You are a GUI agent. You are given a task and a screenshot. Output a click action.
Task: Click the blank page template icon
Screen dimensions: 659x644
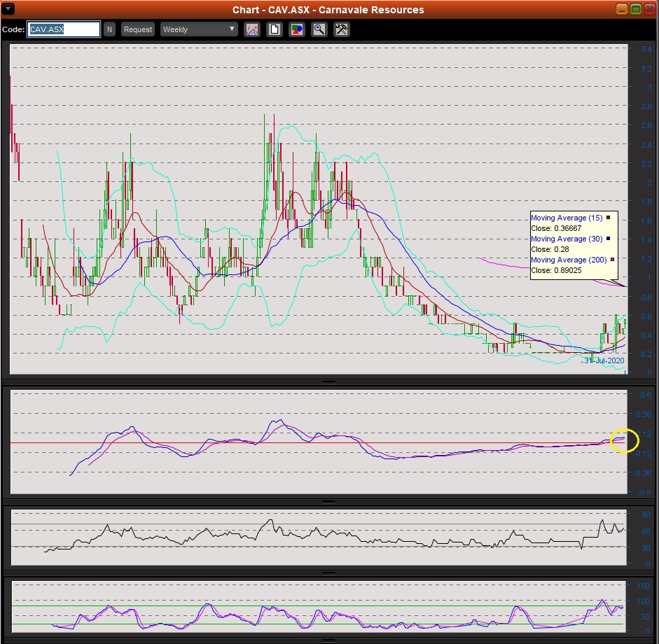275,29
